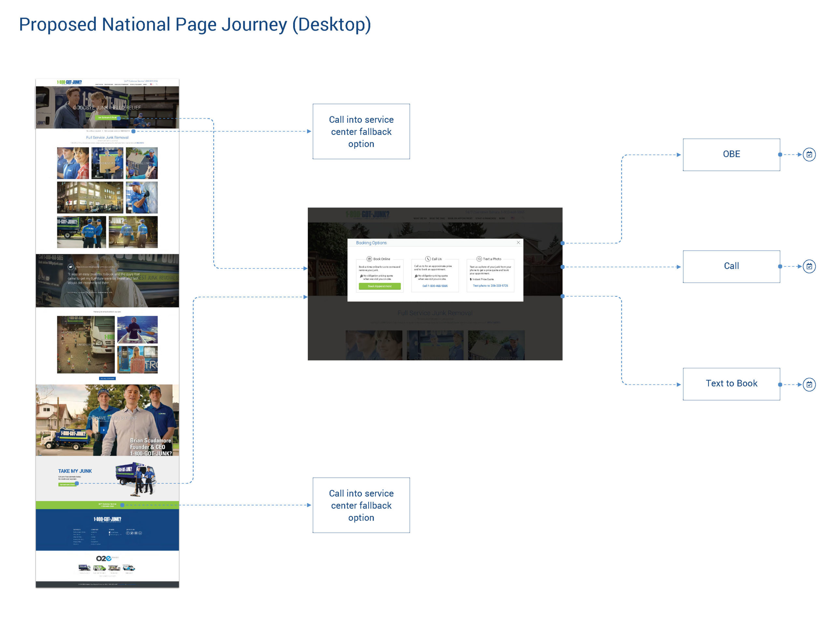Click the calendar icon next to Call
Screen dimensions: 834x644
click(x=809, y=266)
